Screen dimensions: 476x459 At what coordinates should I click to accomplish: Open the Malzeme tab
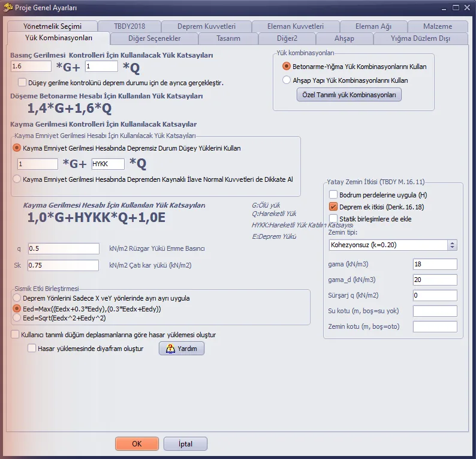pyautogui.click(x=438, y=26)
